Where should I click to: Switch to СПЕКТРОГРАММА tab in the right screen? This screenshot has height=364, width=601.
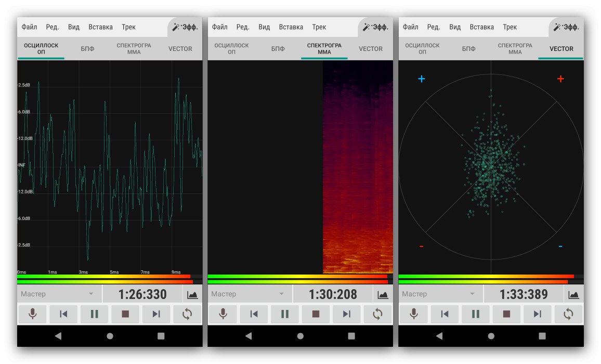[x=515, y=49]
